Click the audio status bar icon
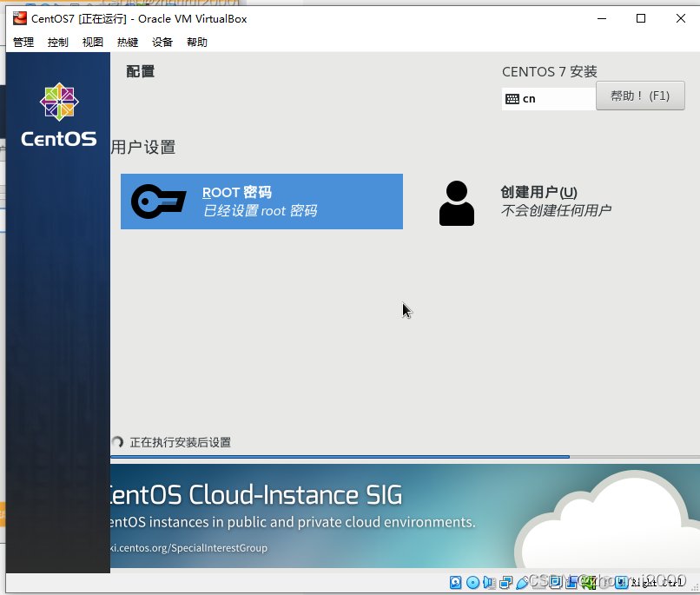The image size is (700, 595). pyautogui.click(x=489, y=582)
